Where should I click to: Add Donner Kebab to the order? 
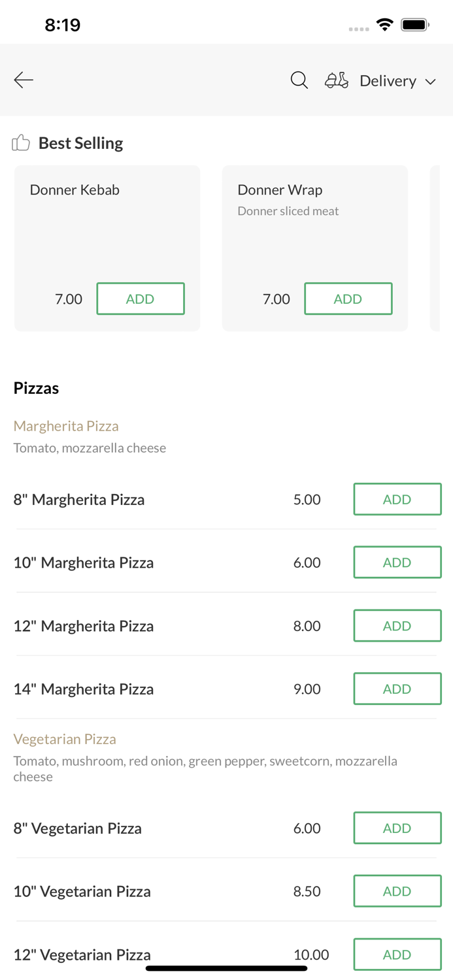click(x=141, y=299)
